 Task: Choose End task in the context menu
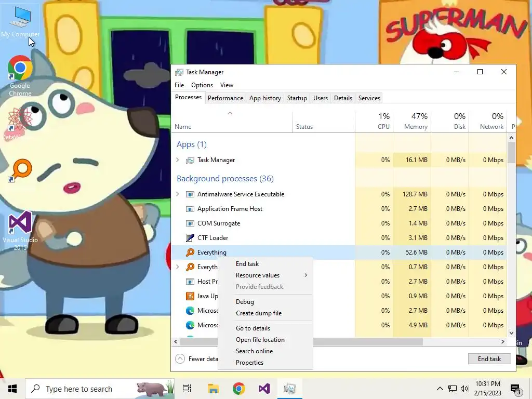[265, 264]
